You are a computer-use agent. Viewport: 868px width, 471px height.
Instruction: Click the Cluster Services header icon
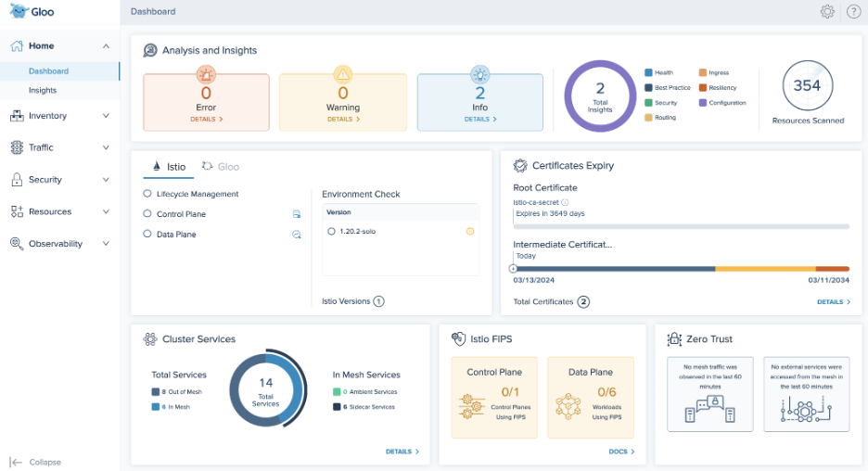point(150,339)
